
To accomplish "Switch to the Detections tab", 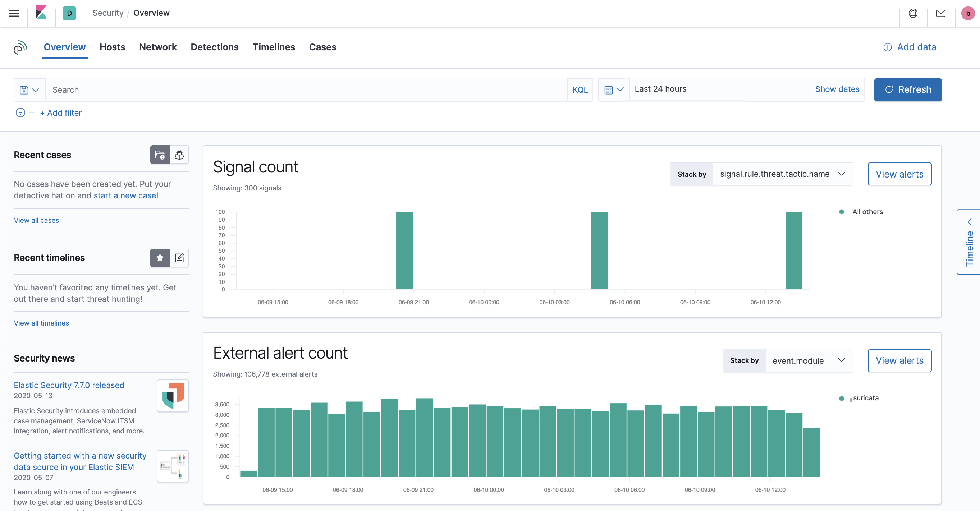I will (215, 47).
